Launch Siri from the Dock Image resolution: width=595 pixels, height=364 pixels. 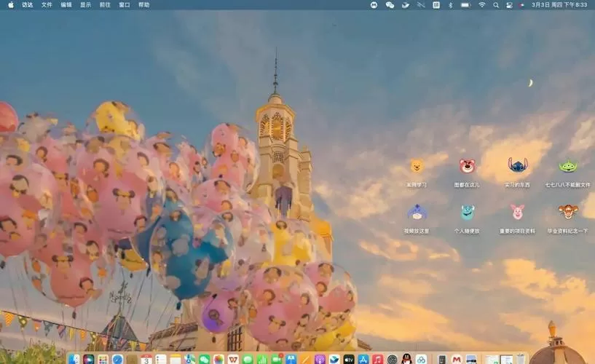[x=88, y=359]
